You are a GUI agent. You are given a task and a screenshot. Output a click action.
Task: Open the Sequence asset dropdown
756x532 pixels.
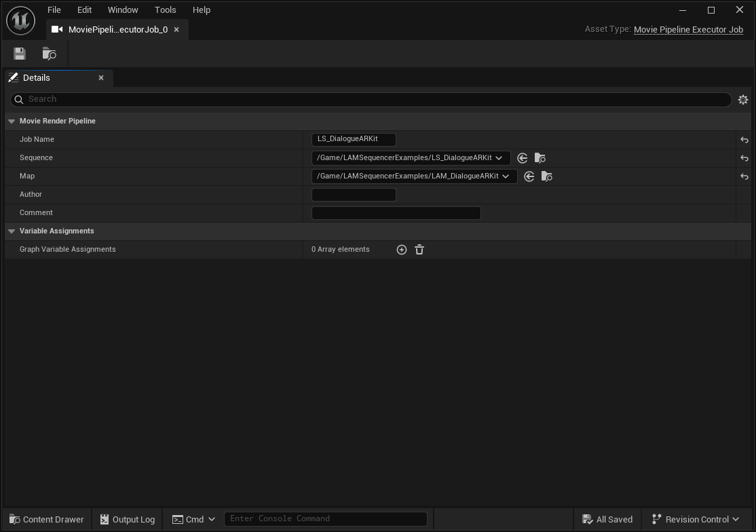411,158
